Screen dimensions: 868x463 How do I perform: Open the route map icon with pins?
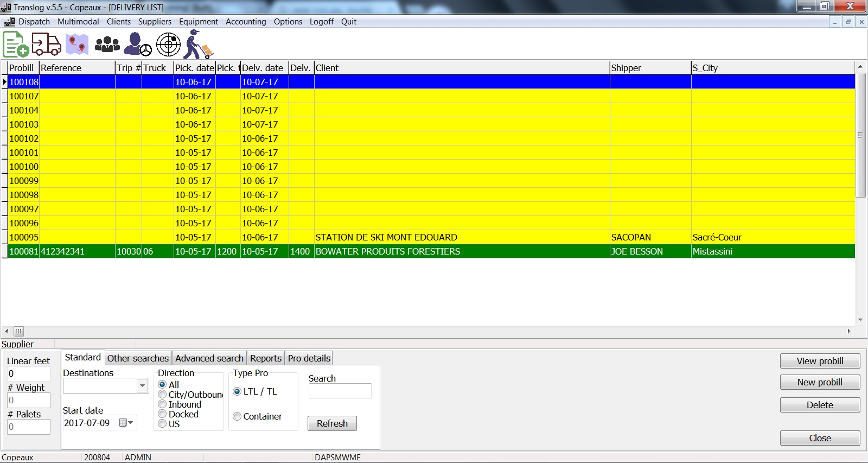coord(77,45)
